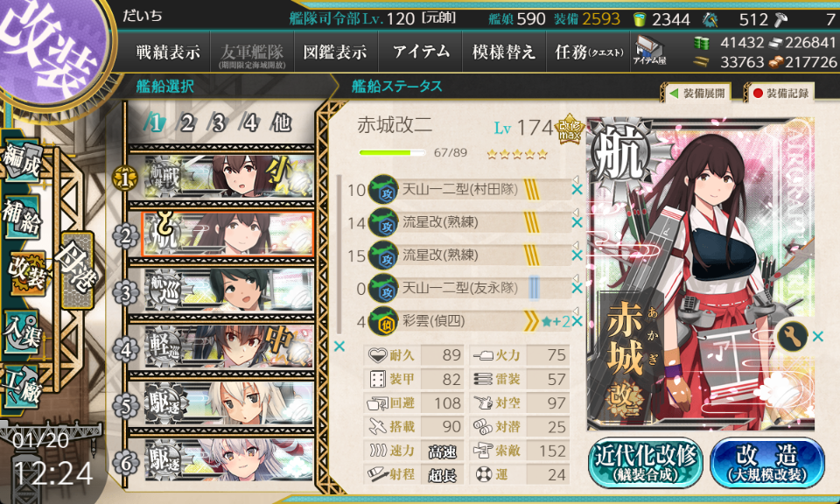The width and height of the screenshot is (840, 504).
Task: Return to 母港 home port
Action: pyautogui.click(x=78, y=269)
